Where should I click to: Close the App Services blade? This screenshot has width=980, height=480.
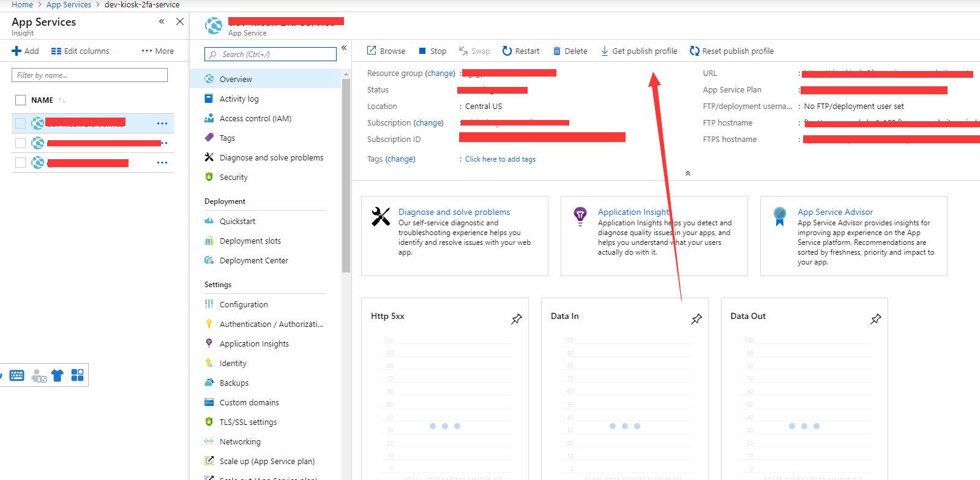point(180,21)
